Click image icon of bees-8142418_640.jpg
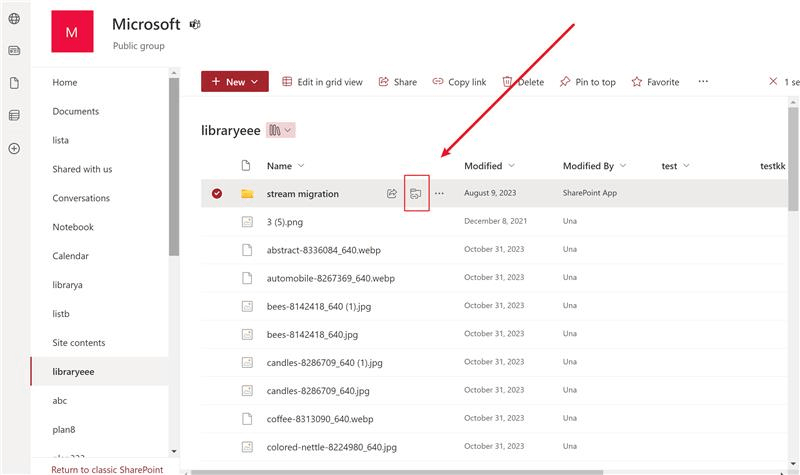 coord(247,334)
